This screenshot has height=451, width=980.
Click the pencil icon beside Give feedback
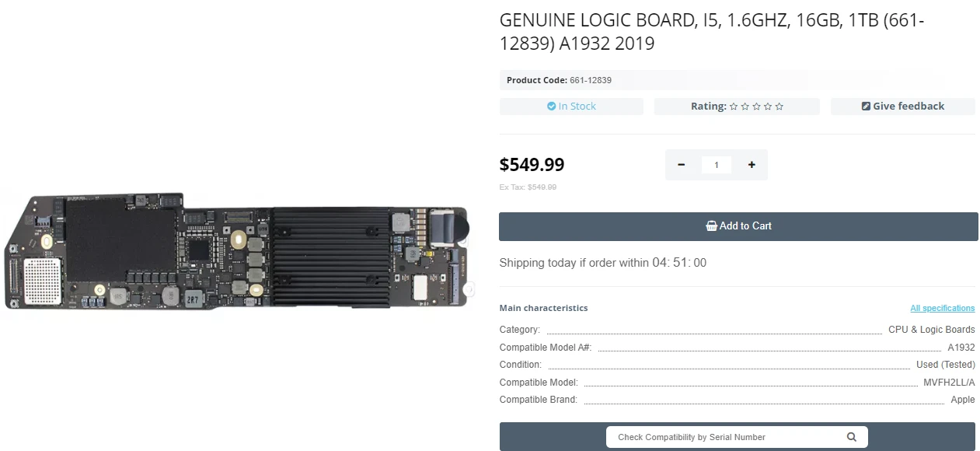coord(866,107)
